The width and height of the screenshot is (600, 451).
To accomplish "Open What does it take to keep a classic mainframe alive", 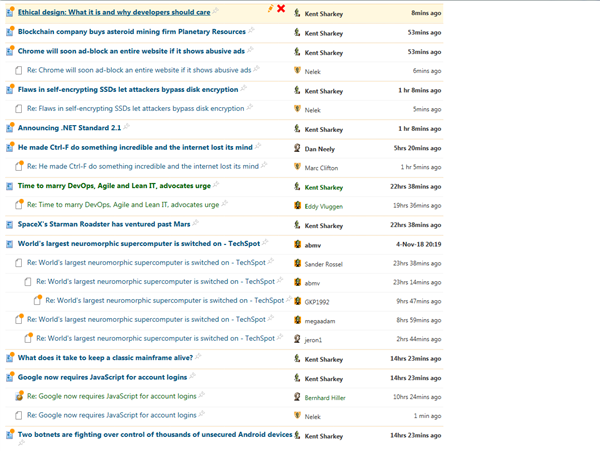I will [x=105, y=358].
